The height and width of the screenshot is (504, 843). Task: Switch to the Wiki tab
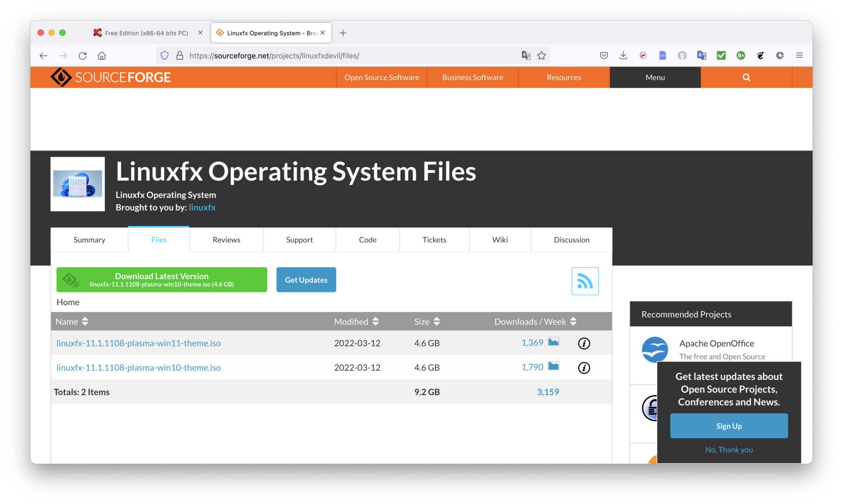pyautogui.click(x=500, y=240)
